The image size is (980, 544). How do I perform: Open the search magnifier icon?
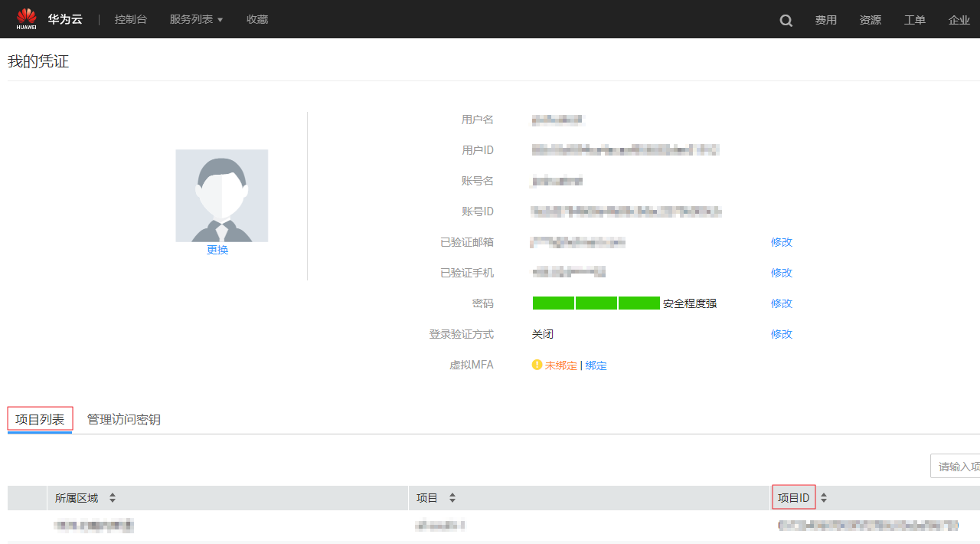[786, 21]
